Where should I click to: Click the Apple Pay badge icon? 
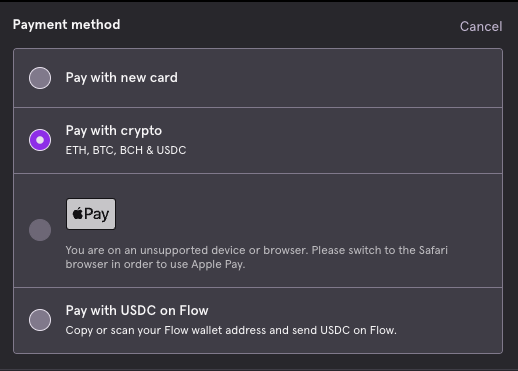pyautogui.click(x=91, y=214)
